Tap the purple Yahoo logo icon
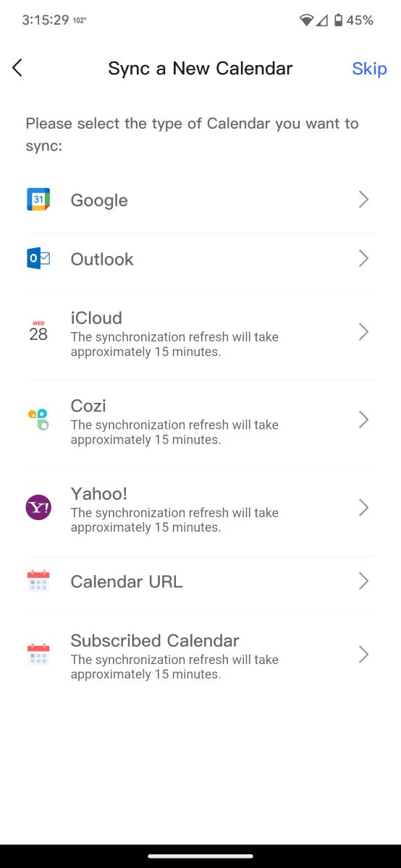The width and height of the screenshot is (401, 868). (38, 508)
